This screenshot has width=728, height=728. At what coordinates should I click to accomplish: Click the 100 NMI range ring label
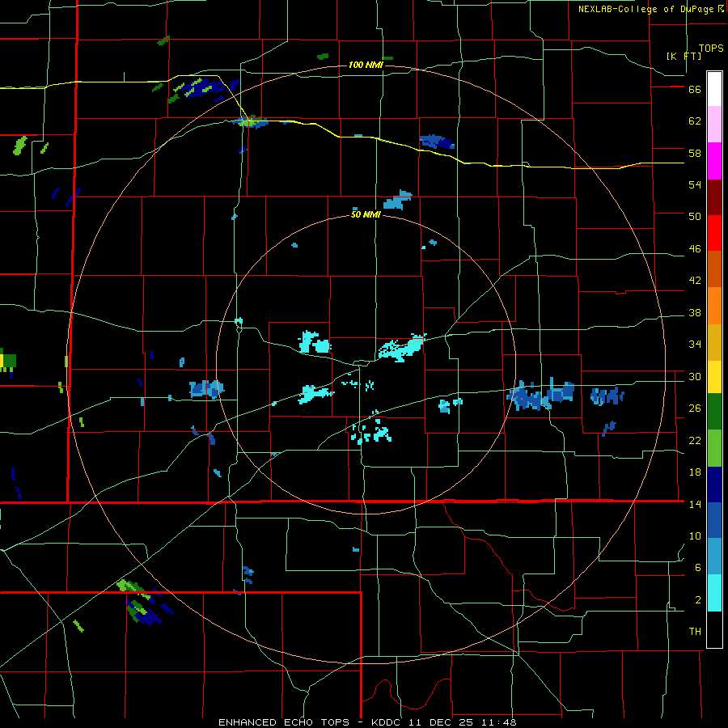tap(366, 65)
